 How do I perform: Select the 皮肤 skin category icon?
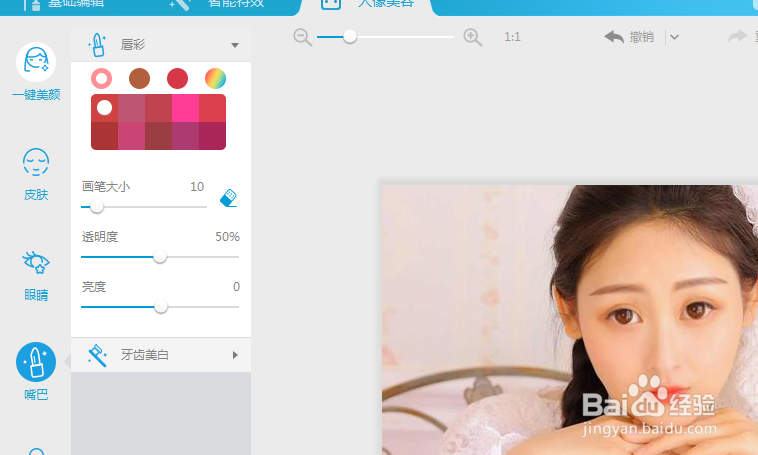[36, 162]
